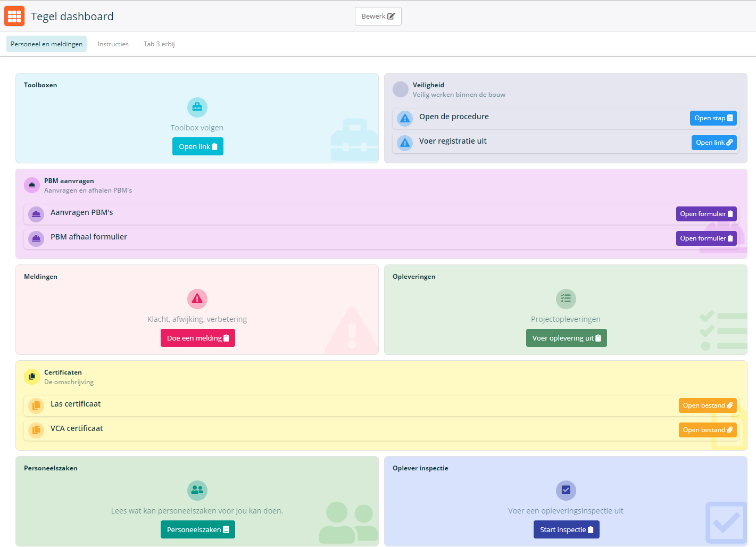
Task: Select the Tab 3 erbij tab
Action: (x=159, y=44)
